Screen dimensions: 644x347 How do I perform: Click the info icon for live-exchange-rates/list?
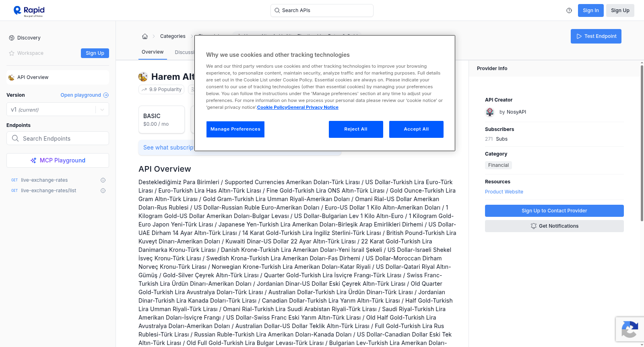coord(103,191)
